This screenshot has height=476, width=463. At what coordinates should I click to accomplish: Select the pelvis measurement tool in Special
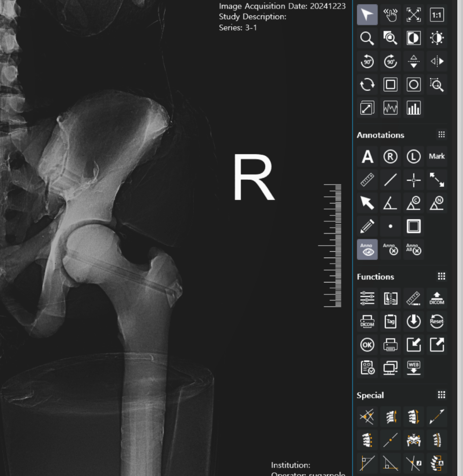pos(414,440)
